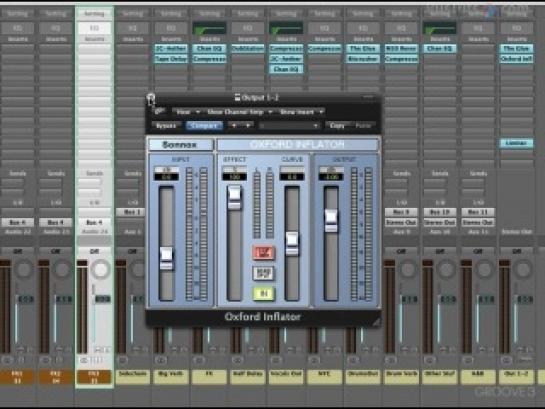Click the link chain icon in plugin header
545x409 pixels.
click(x=160, y=112)
